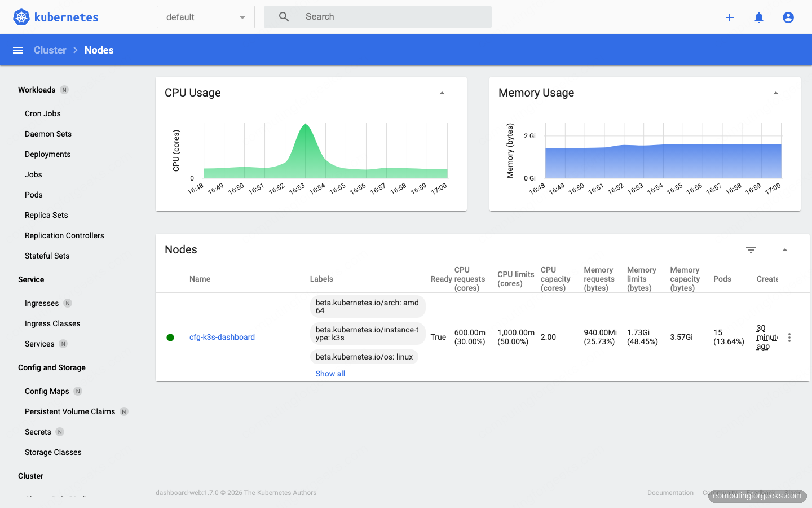
Task: Collapse the Nodes table panel
Action: click(x=785, y=249)
